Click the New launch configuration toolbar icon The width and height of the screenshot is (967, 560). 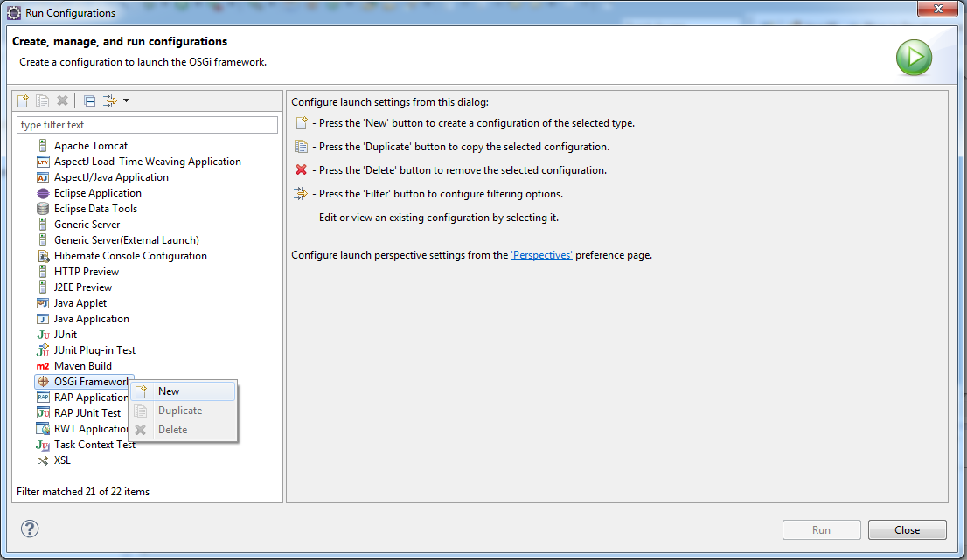click(x=24, y=100)
